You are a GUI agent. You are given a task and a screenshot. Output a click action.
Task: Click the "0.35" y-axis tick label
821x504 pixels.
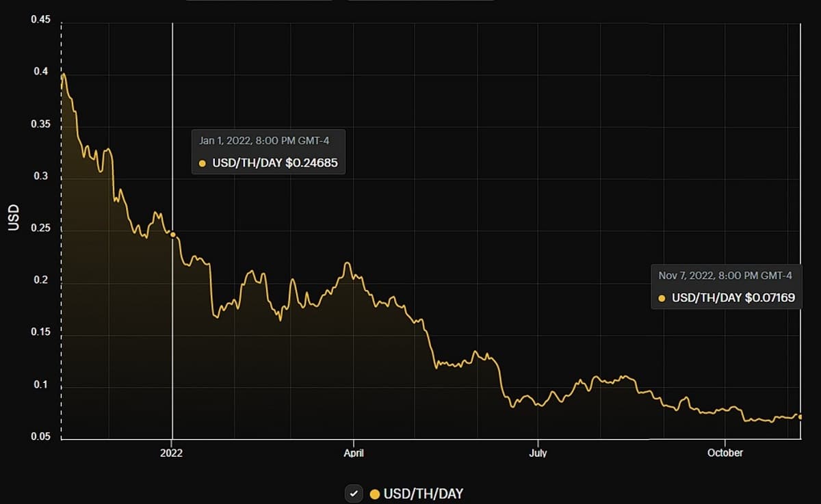(40, 124)
